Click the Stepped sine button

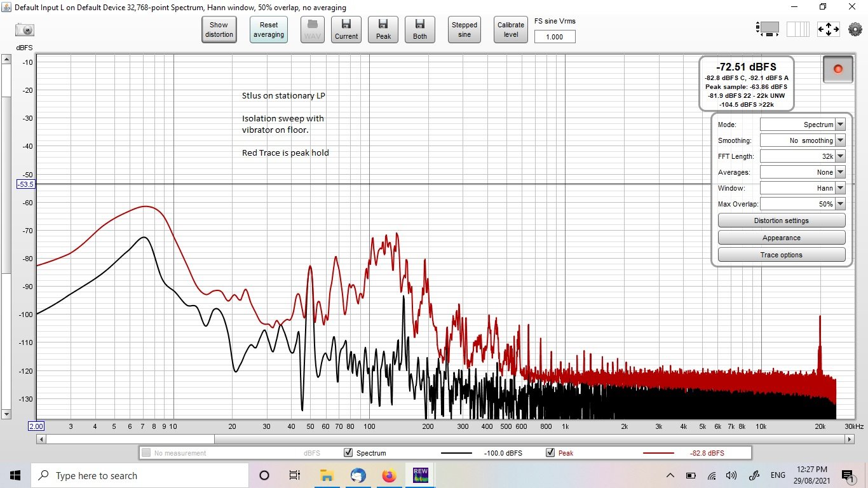[465, 30]
